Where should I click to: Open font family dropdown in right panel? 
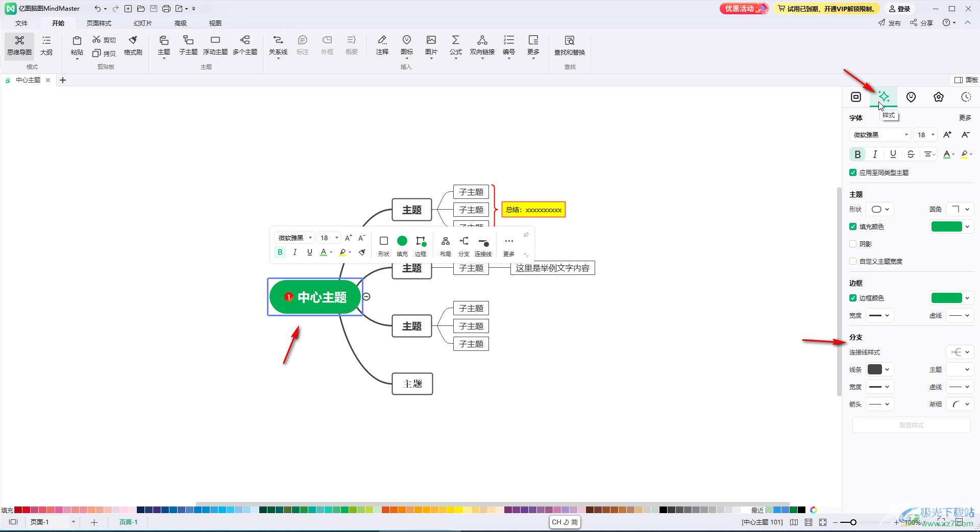click(879, 135)
